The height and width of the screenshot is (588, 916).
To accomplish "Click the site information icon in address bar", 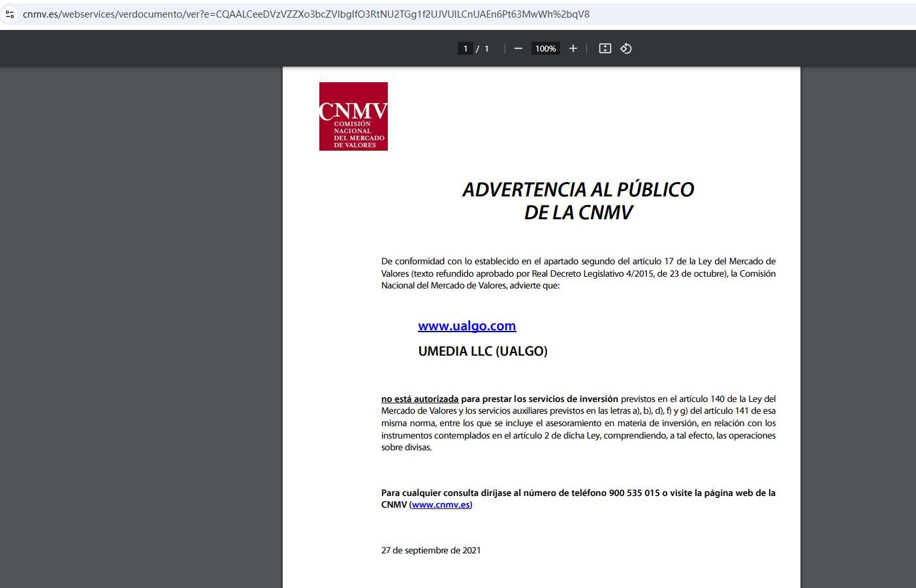I will pos(10,14).
